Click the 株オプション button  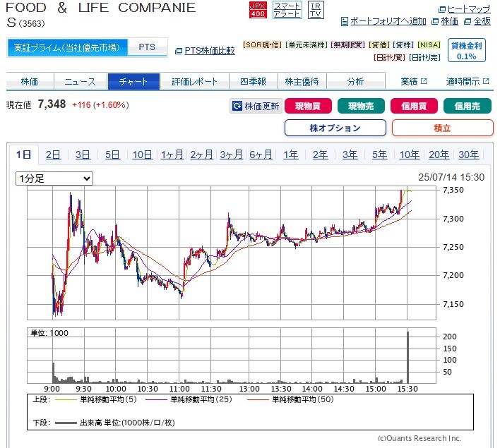pyautogui.click(x=335, y=128)
